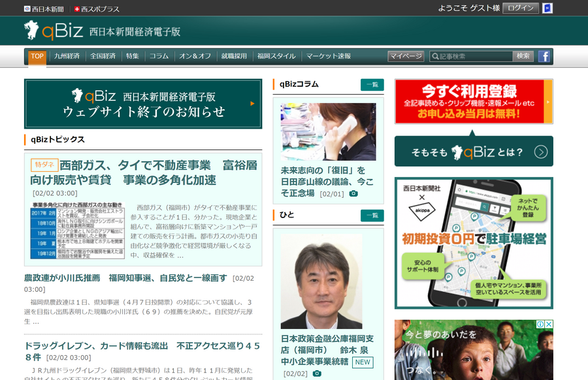Open 日本政策金融公庫福岡支店 article link

pos(327,350)
